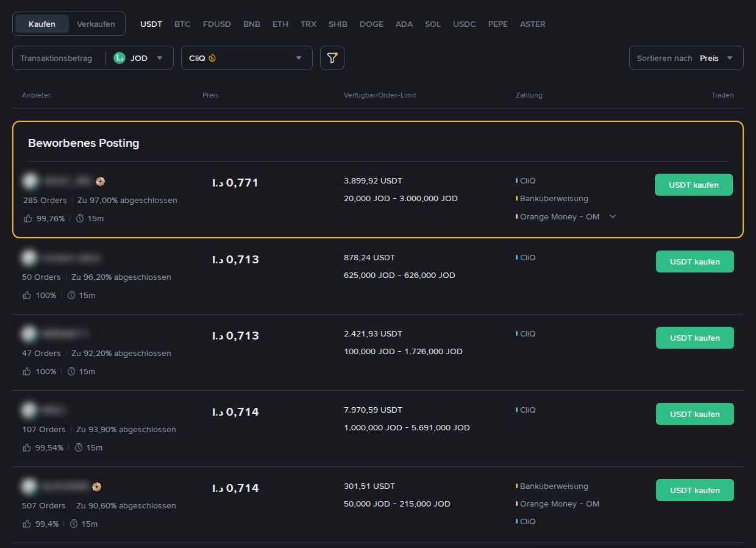Select the ADA coin tab

404,24
